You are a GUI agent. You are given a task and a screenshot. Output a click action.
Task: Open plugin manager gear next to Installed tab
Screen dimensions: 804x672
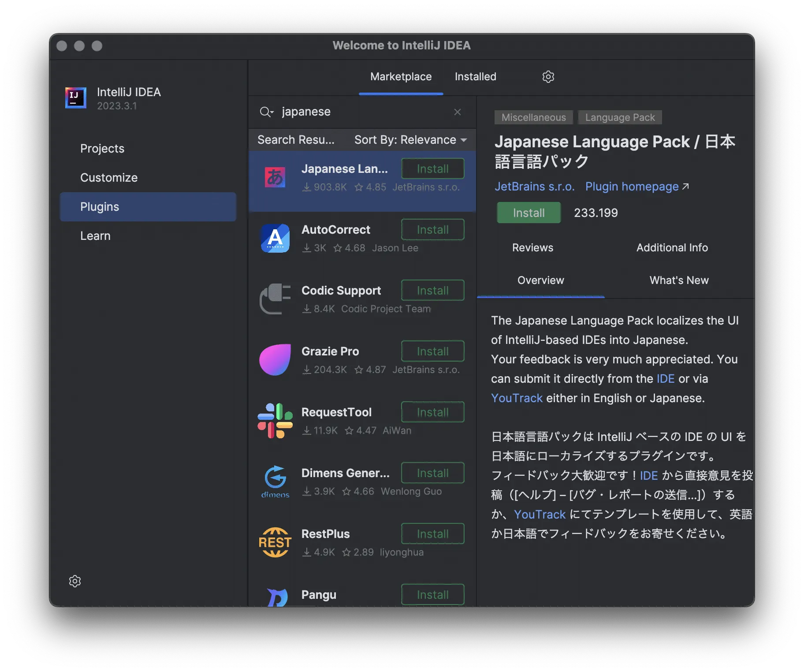(x=548, y=77)
